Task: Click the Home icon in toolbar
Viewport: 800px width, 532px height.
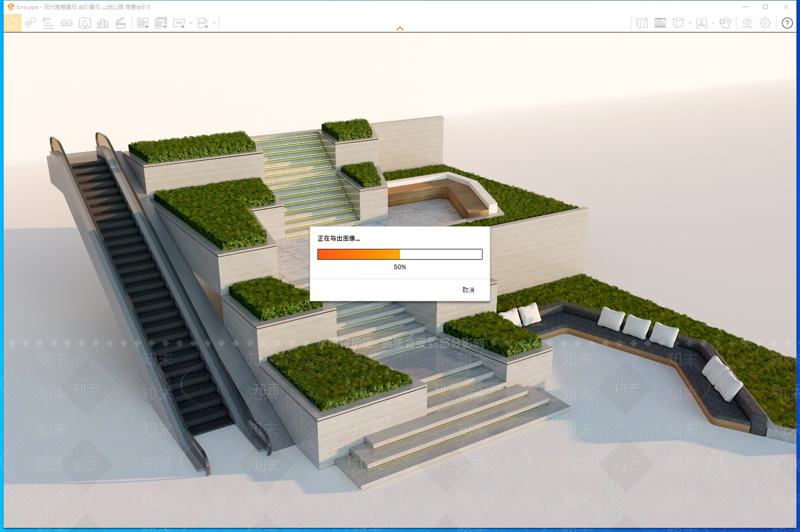Action: pos(12,23)
